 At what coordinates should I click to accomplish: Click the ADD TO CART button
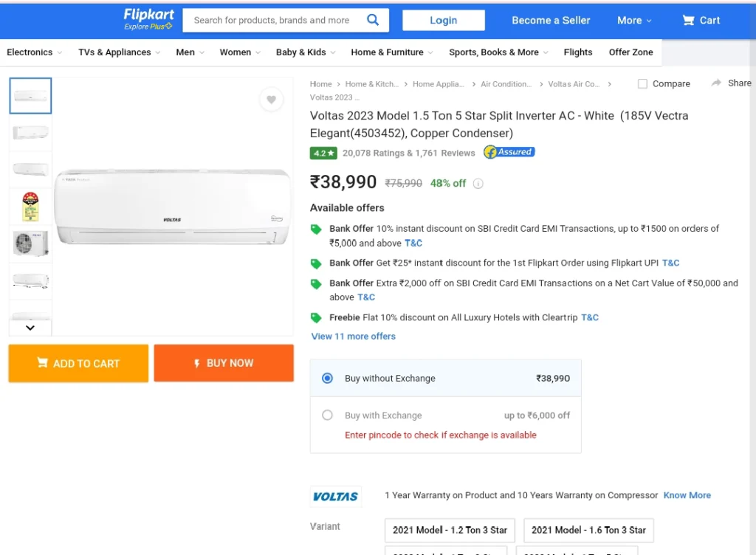click(x=78, y=363)
